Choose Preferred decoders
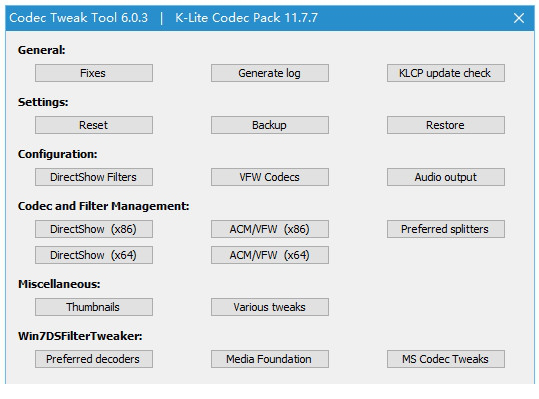 pyautogui.click(x=94, y=359)
